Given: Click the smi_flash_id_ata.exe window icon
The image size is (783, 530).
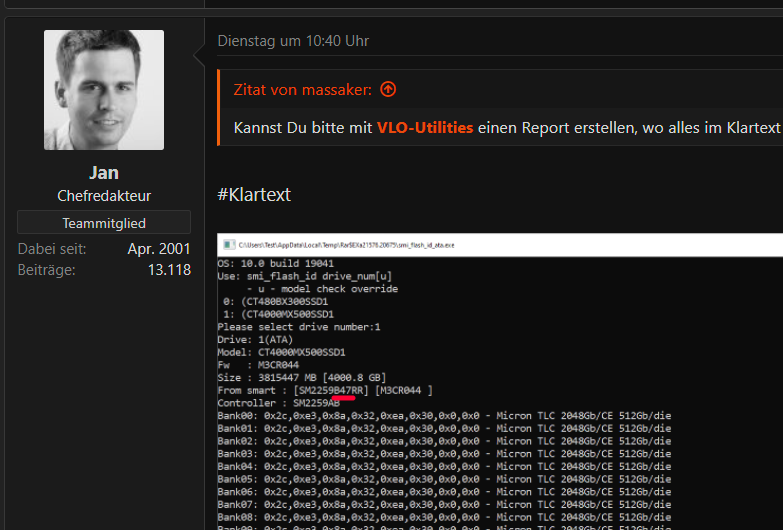Looking at the screenshot, I should coord(229,245).
